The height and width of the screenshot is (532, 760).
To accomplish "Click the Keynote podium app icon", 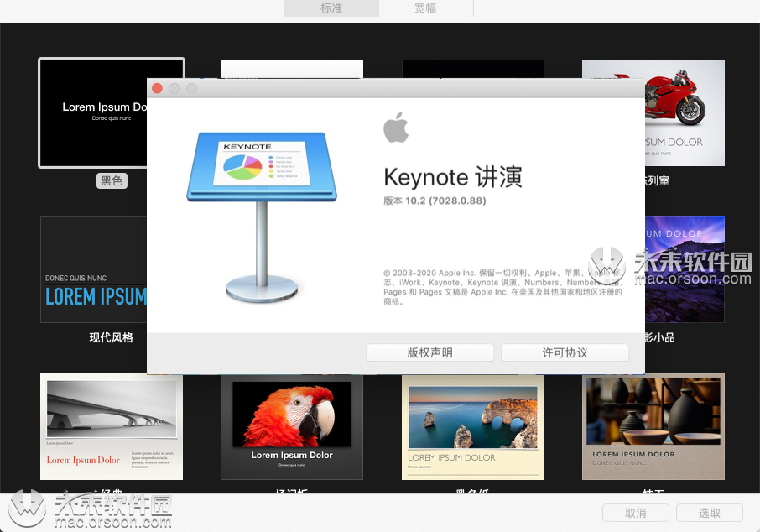I will click(262, 216).
